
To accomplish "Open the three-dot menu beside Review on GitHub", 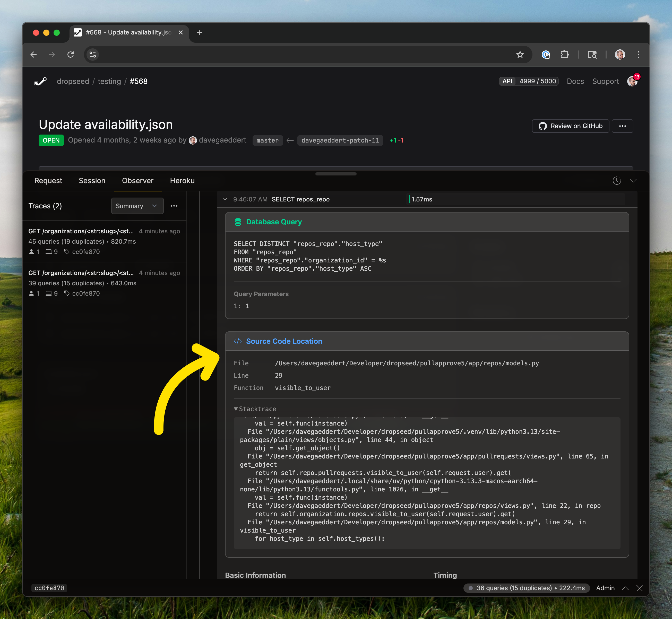I will pyautogui.click(x=622, y=126).
